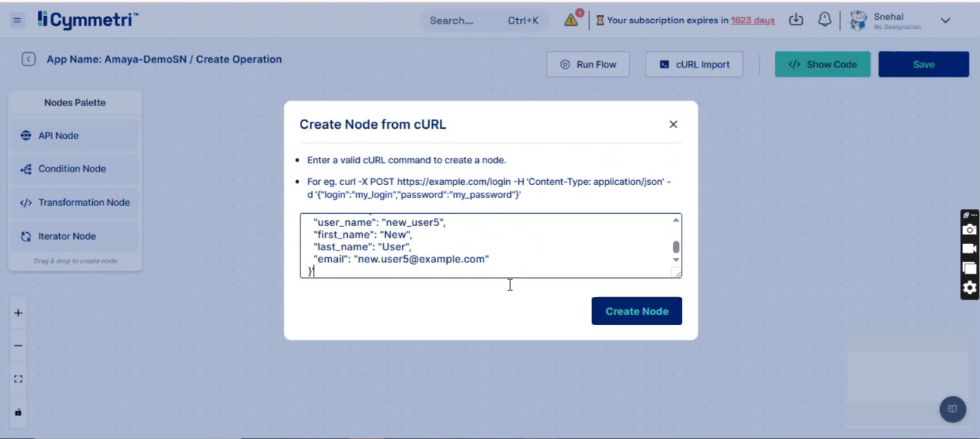This screenshot has height=439, width=980.
Task: Click the cURL command text area
Action: tap(486, 246)
